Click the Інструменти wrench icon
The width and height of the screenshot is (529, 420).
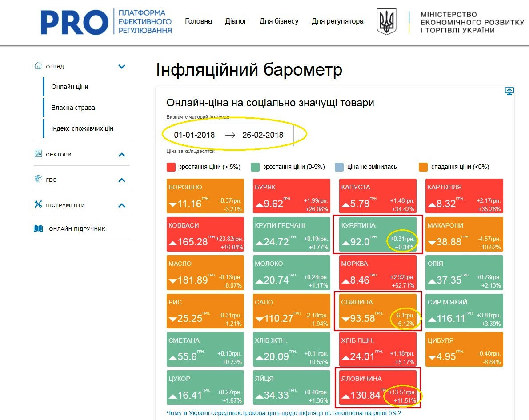(38, 204)
